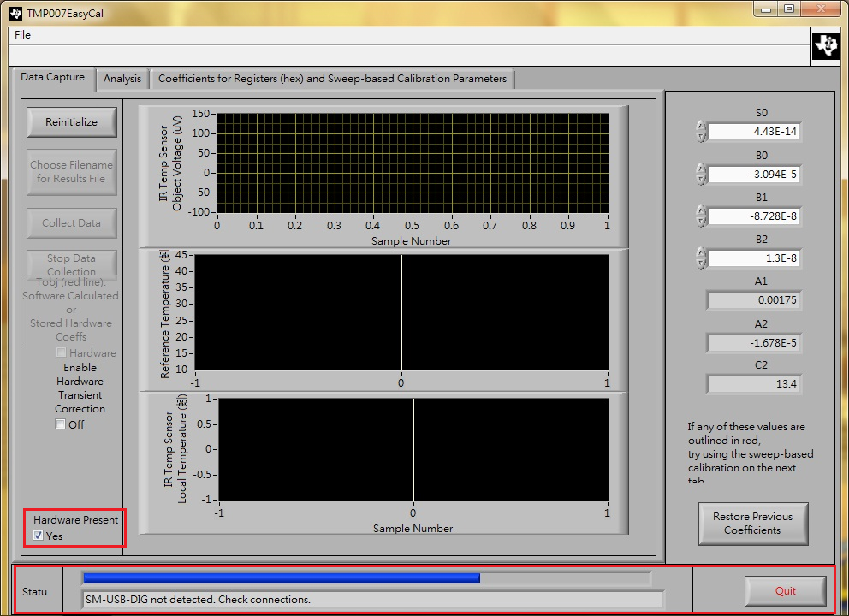This screenshot has width=849, height=616.
Task: Click the IR Temp Sensor Local Temperature graph
Action: pos(413,449)
